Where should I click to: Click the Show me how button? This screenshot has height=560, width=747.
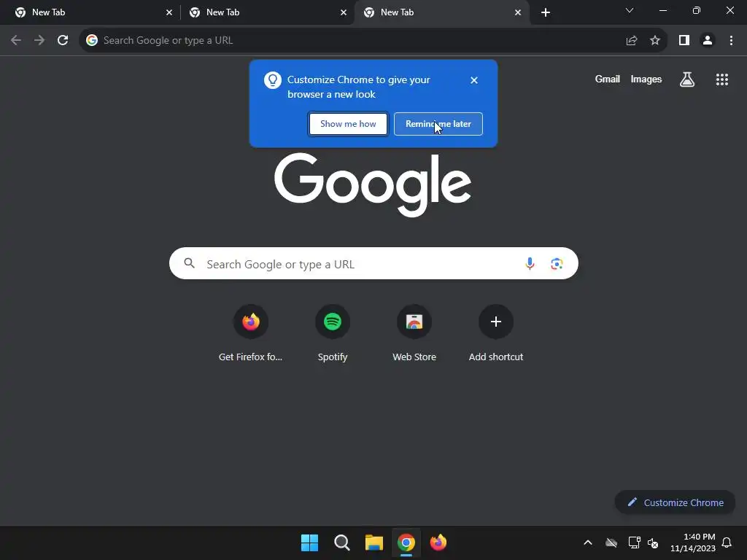348,124
